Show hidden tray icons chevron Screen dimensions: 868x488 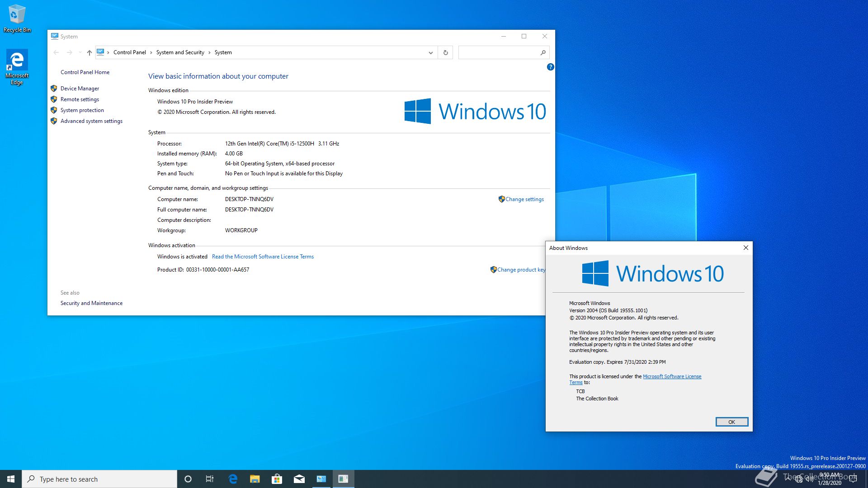[x=788, y=479]
